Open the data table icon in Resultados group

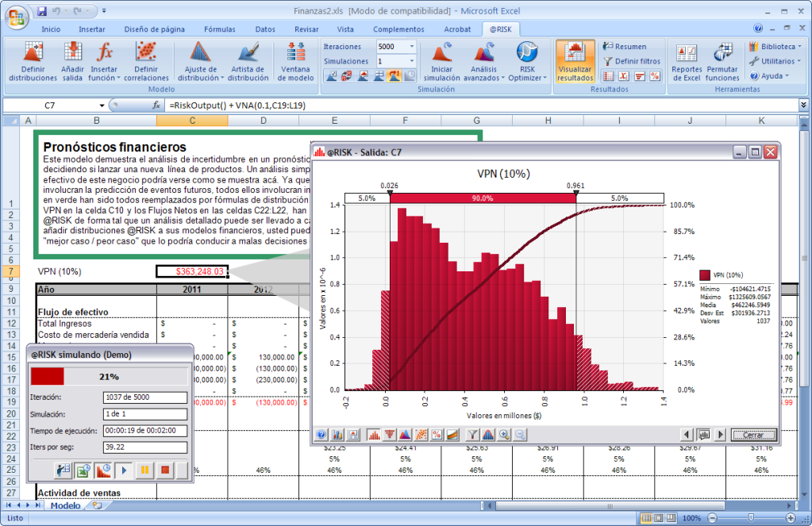(608, 76)
